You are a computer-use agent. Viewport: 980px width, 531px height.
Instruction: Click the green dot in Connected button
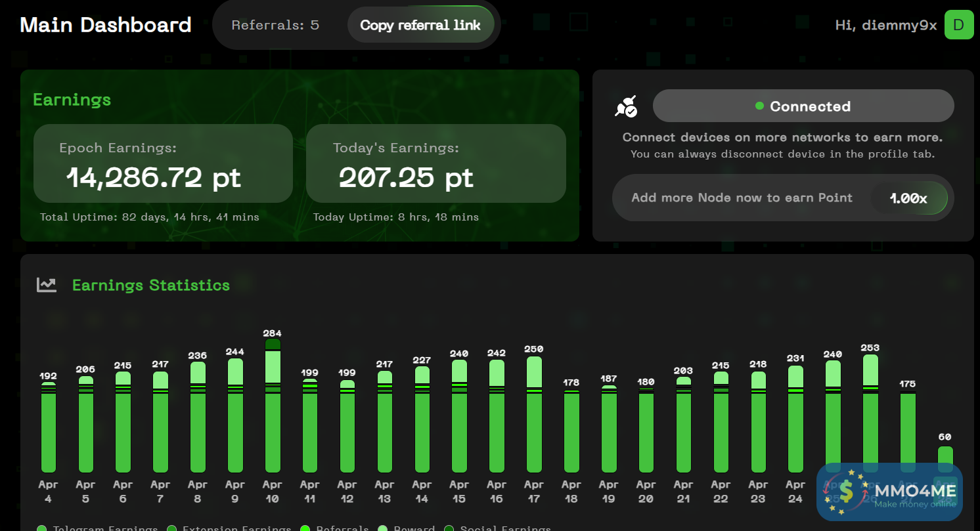click(x=759, y=106)
